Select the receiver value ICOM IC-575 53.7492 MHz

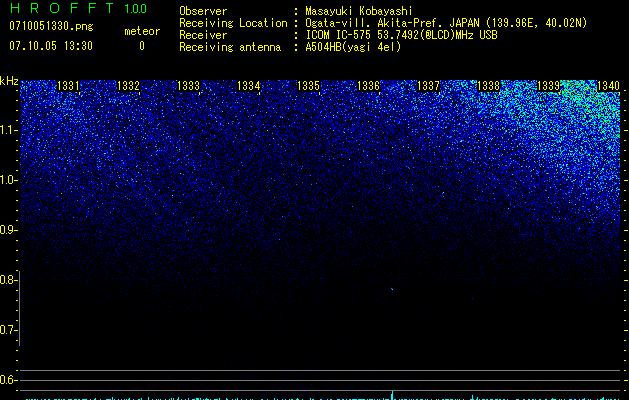click(401, 35)
